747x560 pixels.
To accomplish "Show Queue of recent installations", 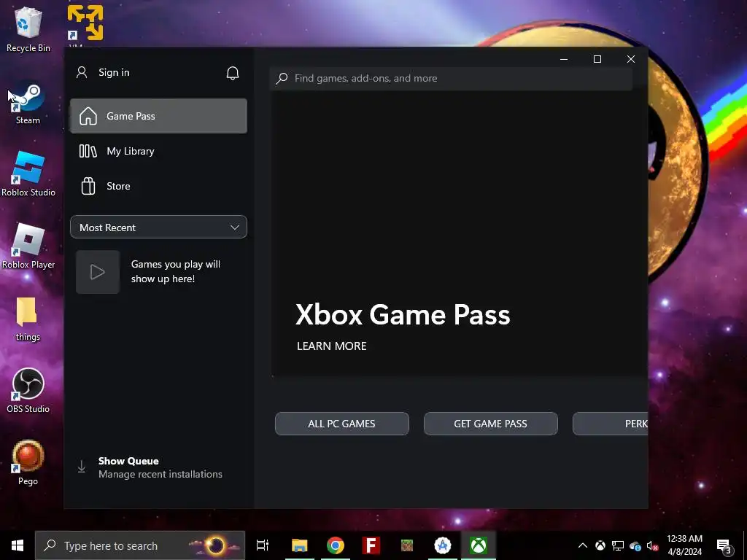I will click(x=158, y=467).
